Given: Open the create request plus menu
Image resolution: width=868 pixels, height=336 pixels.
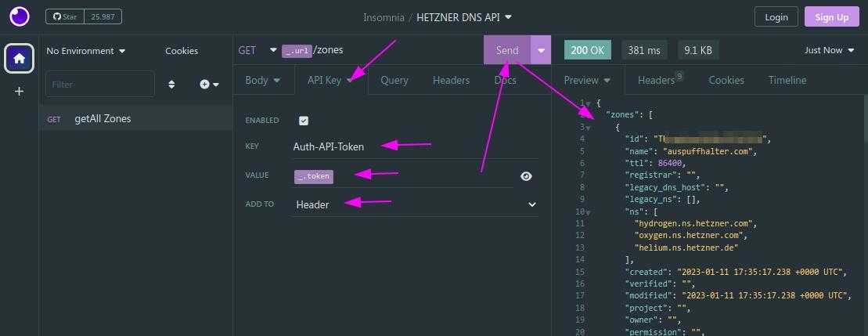Looking at the screenshot, I should coord(210,84).
